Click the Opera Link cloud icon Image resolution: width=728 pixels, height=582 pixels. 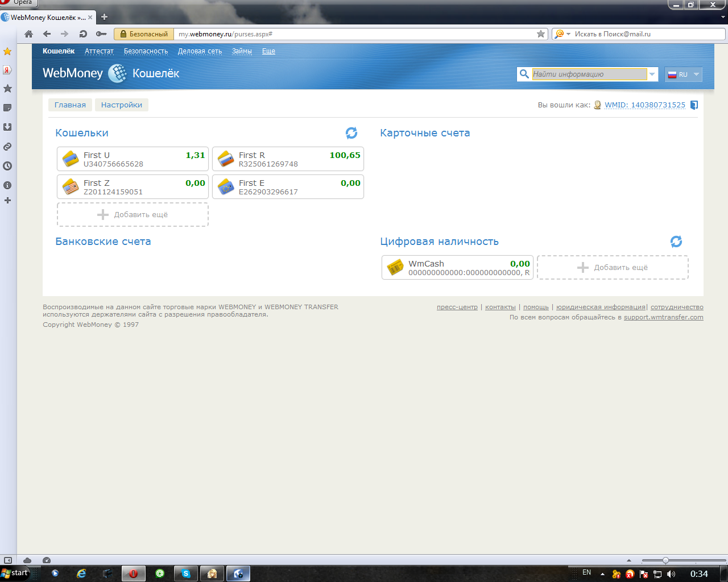pyautogui.click(x=27, y=560)
